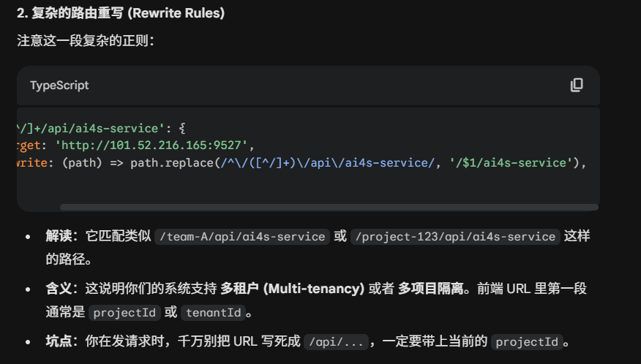Click the TypeScript language label
Screen dimensions: 641x364
tap(59, 86)
